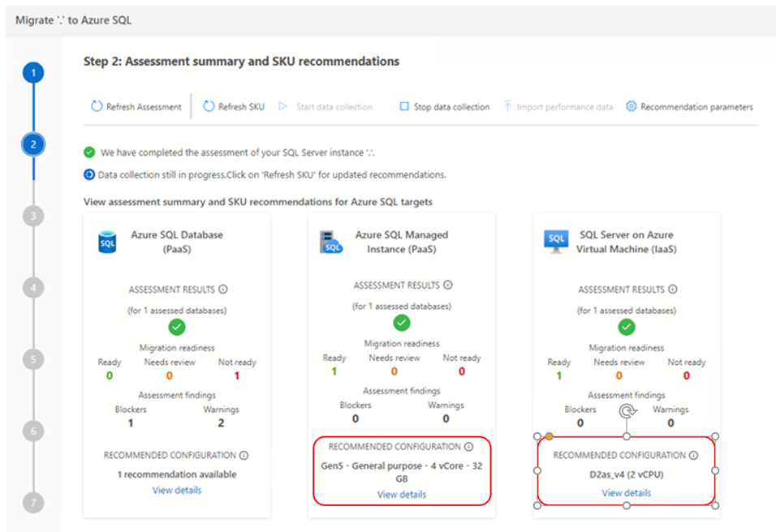Click Refresh Assessment toolbar button
776x532 pixels.
click(136, 107)
